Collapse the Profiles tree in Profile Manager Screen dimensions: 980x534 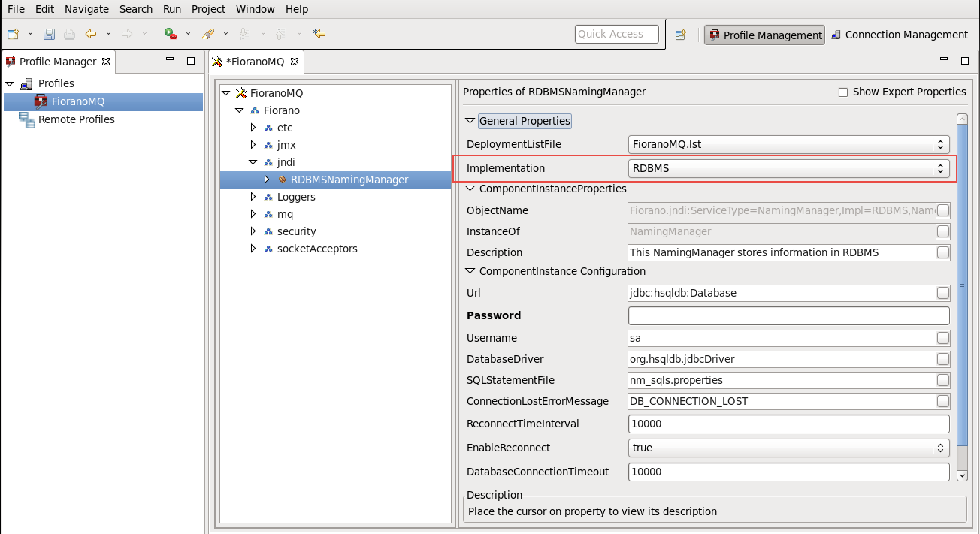10,83
